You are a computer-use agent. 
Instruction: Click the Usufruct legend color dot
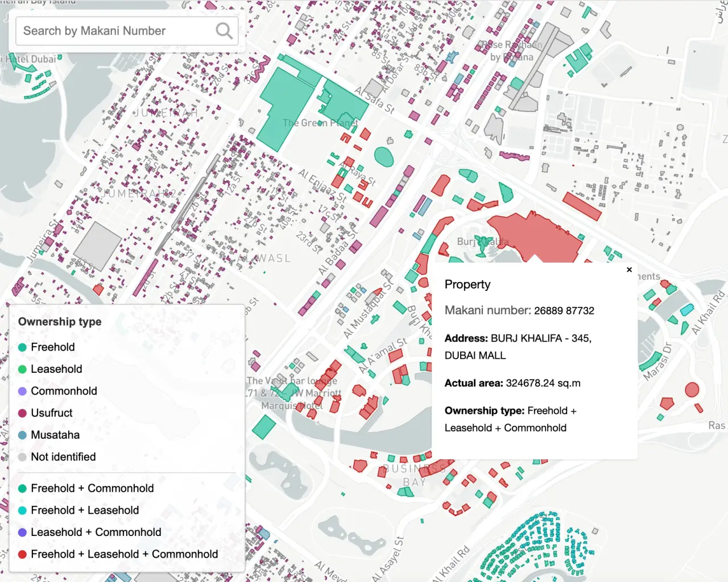tap(23, 413)
